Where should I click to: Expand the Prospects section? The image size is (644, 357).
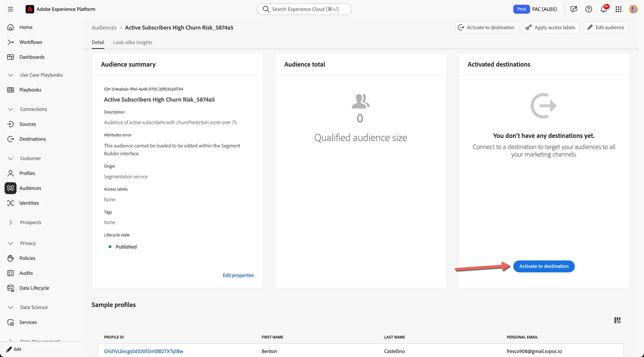pos(10,222)
